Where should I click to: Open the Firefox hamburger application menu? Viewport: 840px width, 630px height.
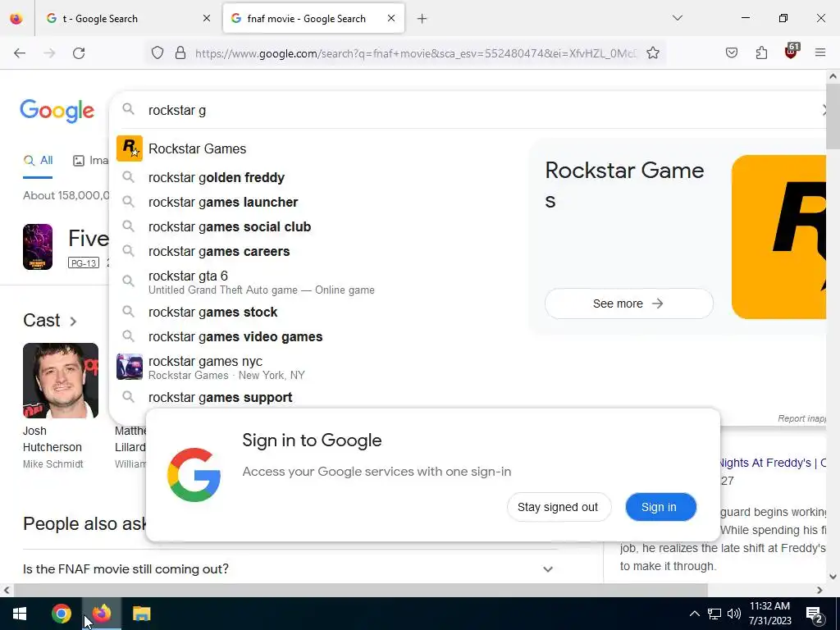[x=820, y=53]
